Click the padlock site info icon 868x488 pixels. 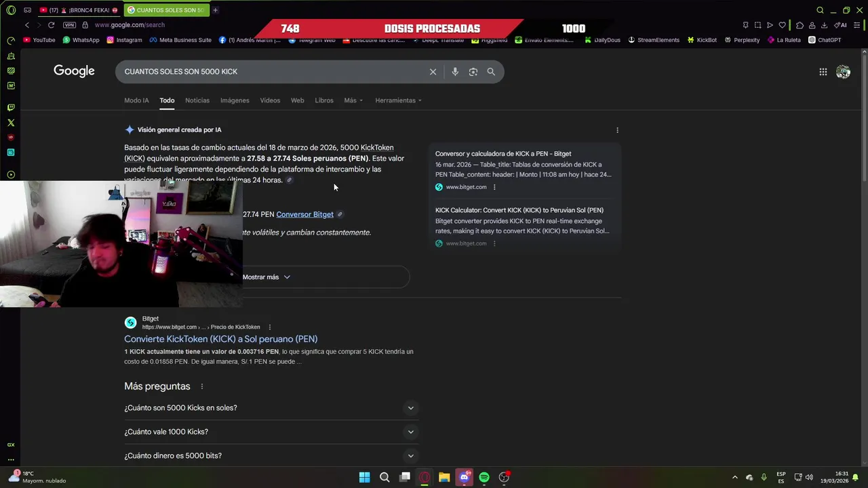85,25
